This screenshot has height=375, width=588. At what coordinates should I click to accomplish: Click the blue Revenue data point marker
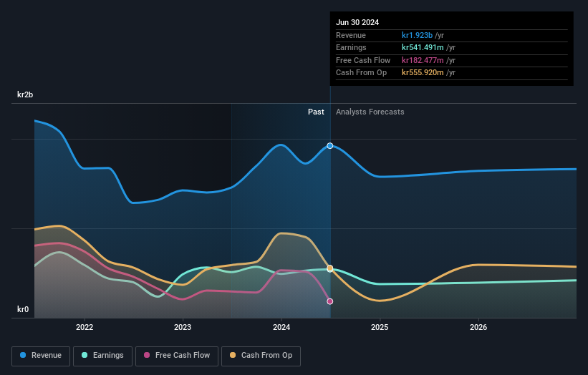click(330, 146)
